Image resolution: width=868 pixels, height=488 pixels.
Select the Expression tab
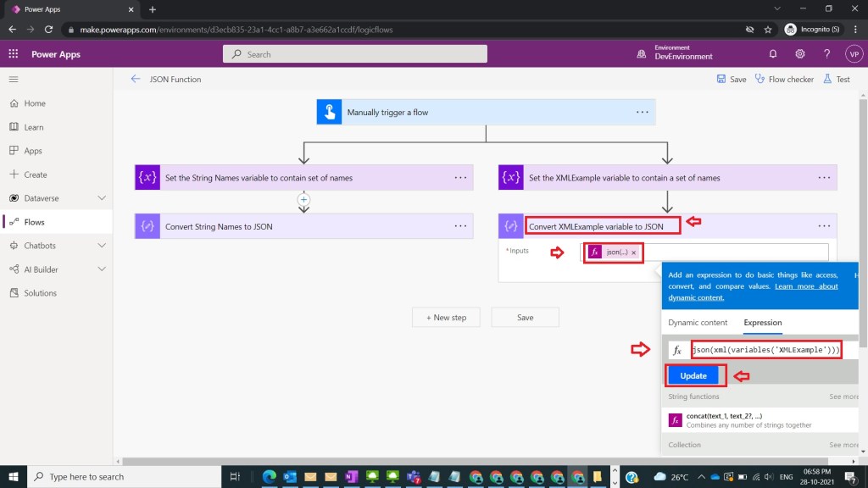[x=763, y=323]
